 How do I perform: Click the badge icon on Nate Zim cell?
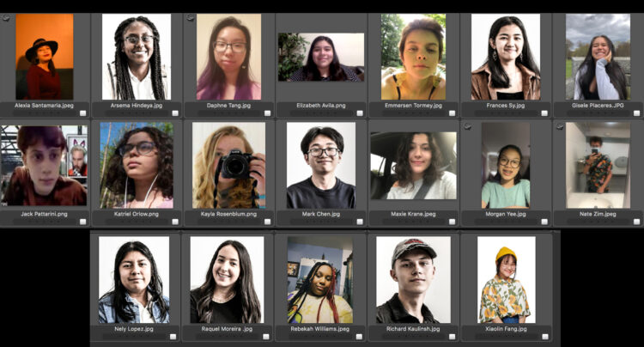[560, 126]
